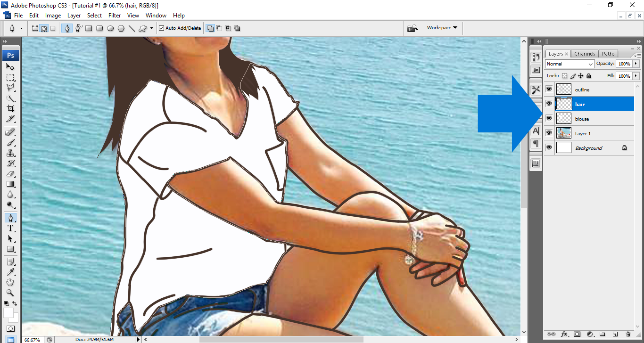Click the zoom percentage field 66.67%
Image resolution: width=644 pixels, height=343 pixels.
[32, 339]
